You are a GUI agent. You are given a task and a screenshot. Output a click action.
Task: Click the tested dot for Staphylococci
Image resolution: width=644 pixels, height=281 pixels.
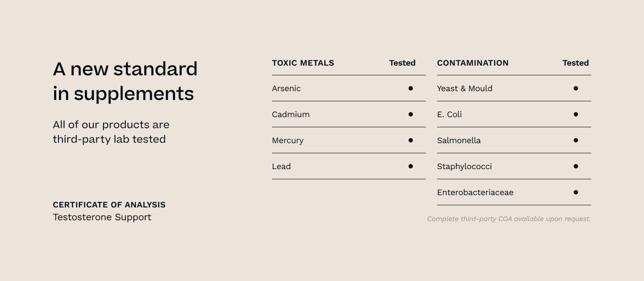click(x=575, y=166)
